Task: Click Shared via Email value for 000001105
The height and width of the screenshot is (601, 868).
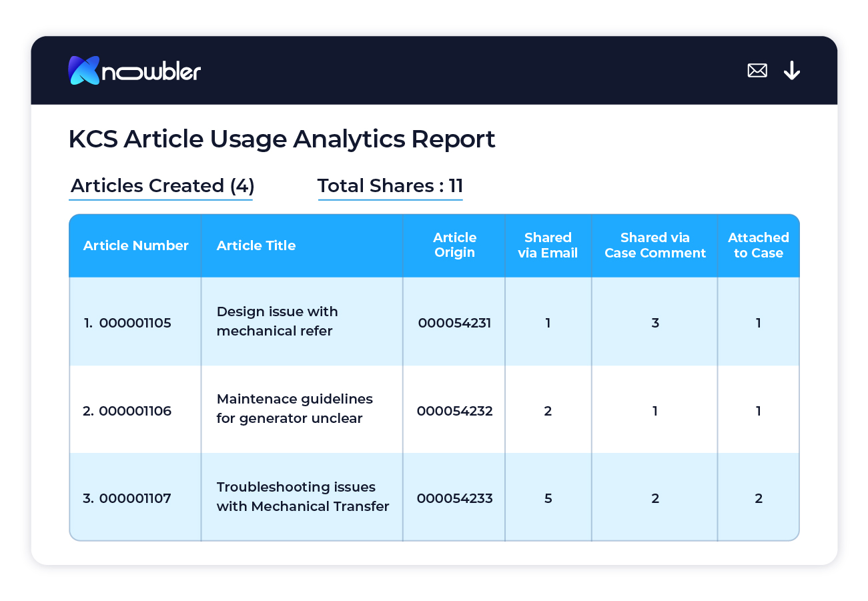Action: tap(548, 324)
